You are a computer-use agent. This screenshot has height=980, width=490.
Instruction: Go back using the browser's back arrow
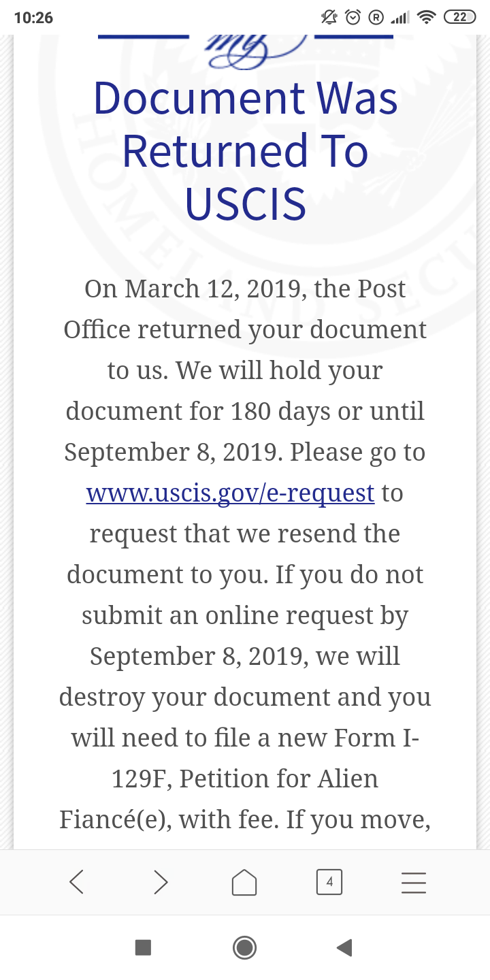pos(76,882)
